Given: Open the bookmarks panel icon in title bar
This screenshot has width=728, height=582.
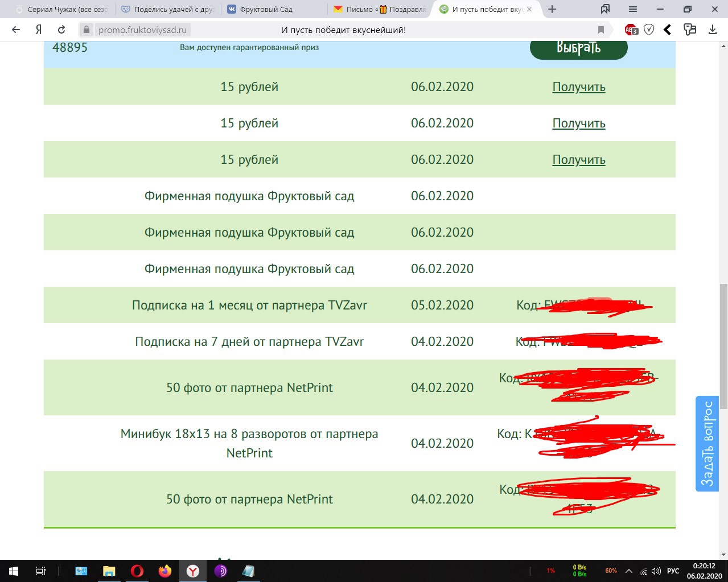Looking at the screenshot, I should click(605, 9).
